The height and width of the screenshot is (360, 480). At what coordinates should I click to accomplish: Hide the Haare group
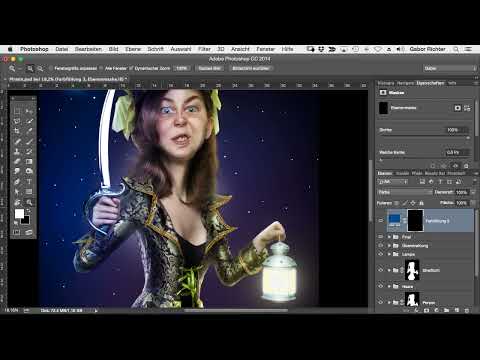coord(381,286)
